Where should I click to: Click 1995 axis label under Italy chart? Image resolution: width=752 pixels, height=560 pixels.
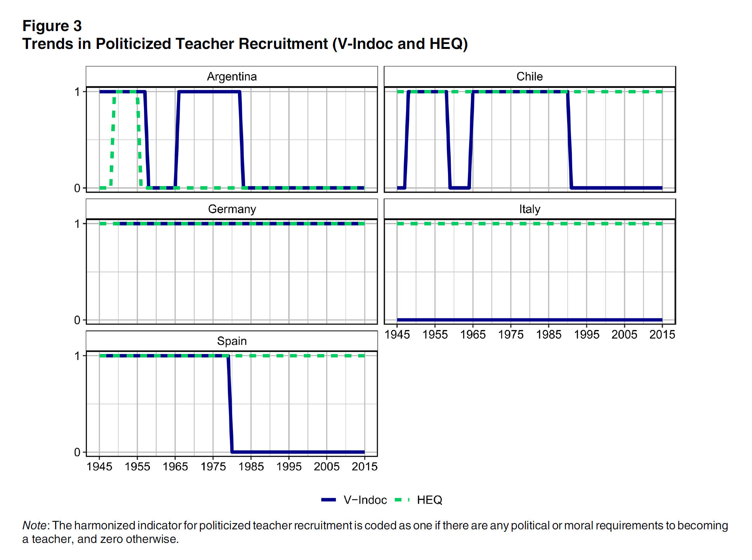586,334
